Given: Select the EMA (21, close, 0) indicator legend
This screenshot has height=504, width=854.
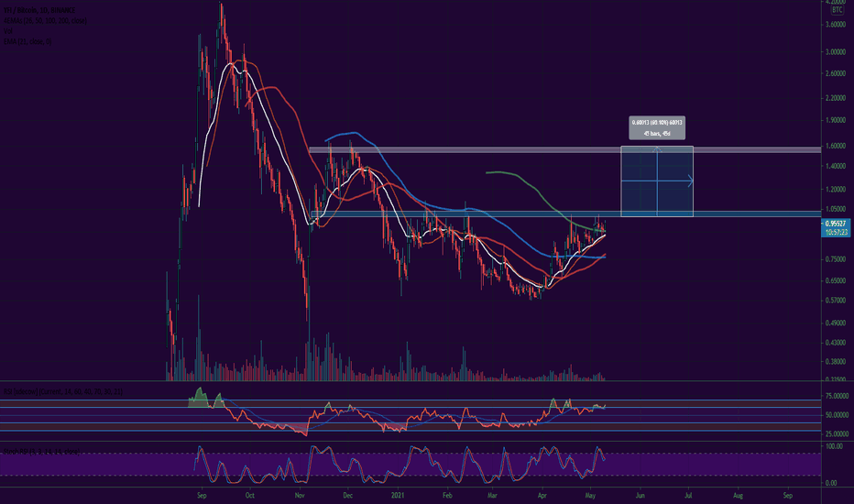Looking at the screenshot, I should pyautogui.click(x=27, y=41).
